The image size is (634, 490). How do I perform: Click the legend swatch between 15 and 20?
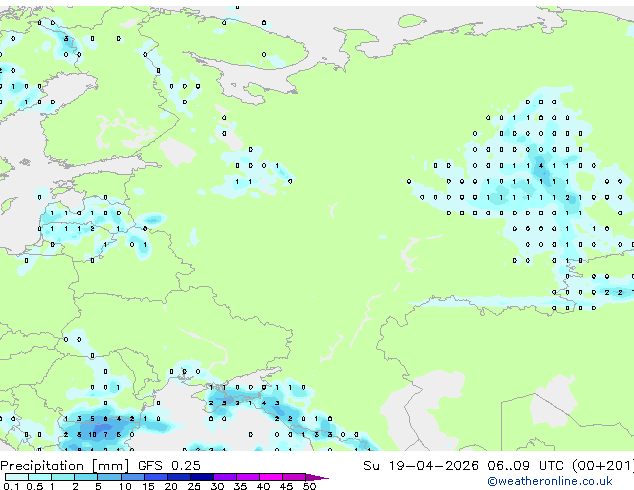point(156,477)
